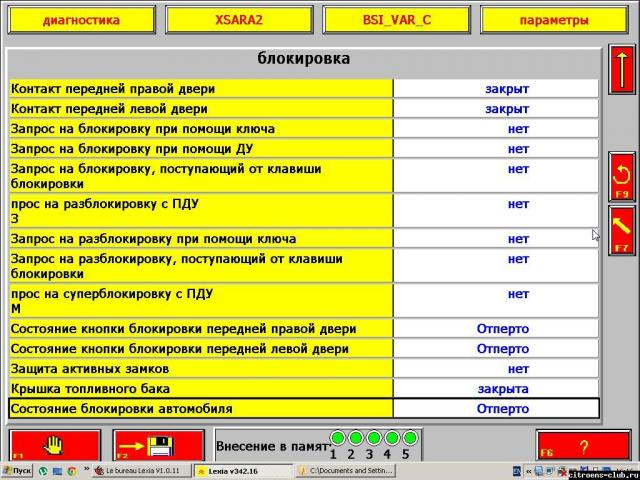The image size is (640, 480).
Task: Click memory indicator light 3
Action: [373, 438]
